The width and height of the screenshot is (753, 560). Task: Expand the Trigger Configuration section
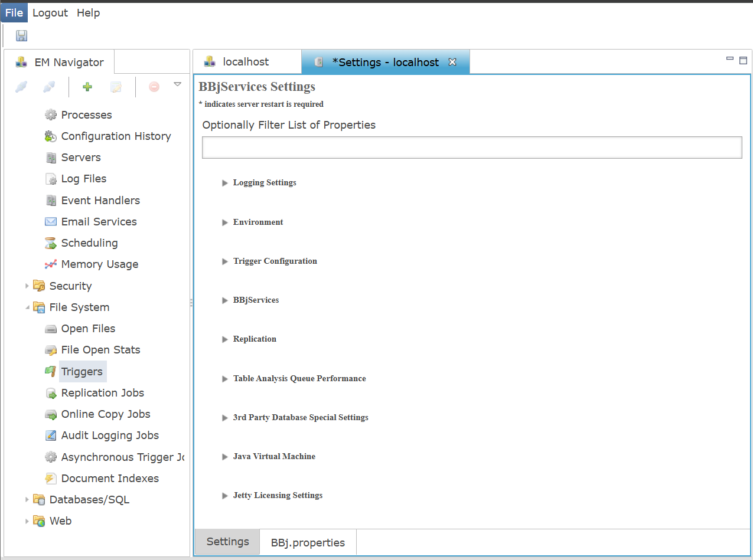(x=225, y=261)
